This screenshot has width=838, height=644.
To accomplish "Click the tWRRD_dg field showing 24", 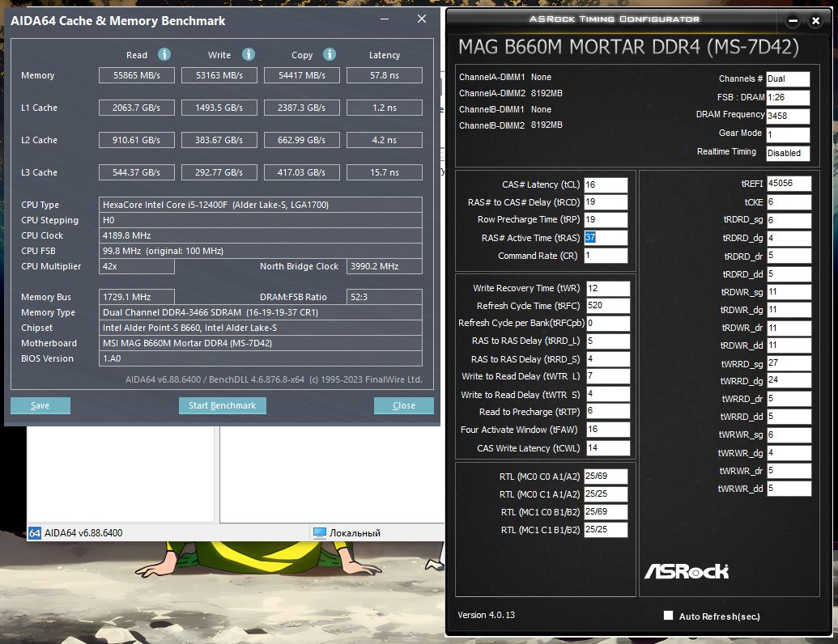I will point(789,380).
